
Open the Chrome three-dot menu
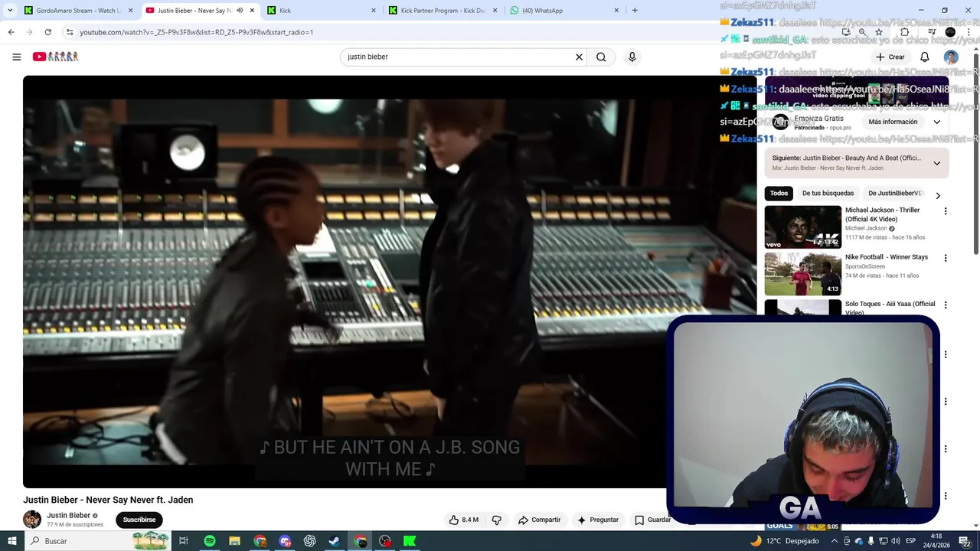(969, 32)
